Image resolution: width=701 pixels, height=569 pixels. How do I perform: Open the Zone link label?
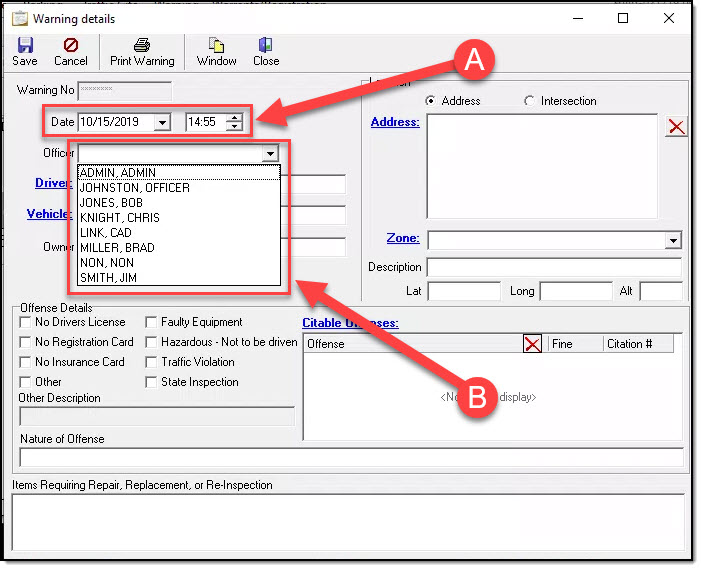point(402,239)
